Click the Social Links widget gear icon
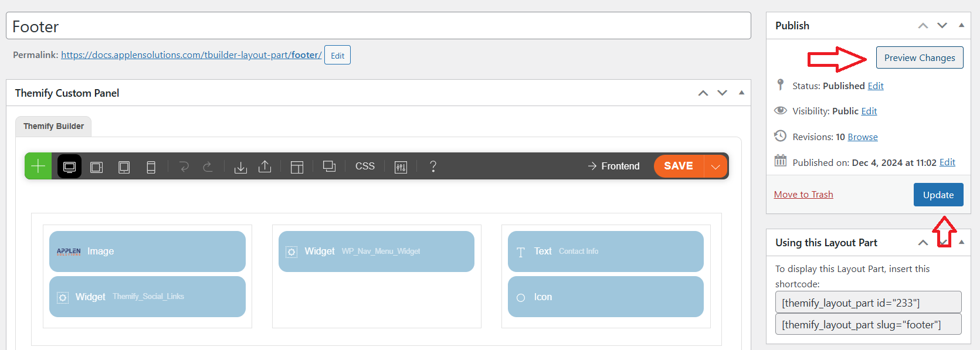Screen dimensions: 980x350 (63, 298)
